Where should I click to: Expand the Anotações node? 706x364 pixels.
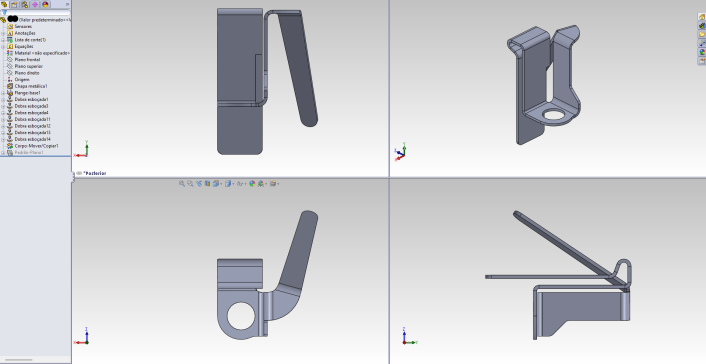point(3,33)
